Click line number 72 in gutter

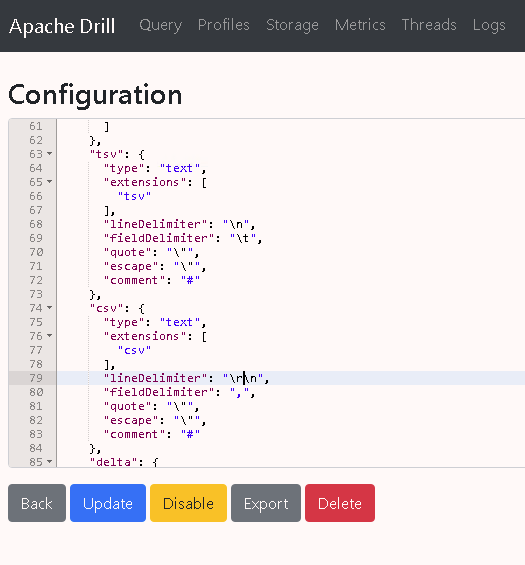click(x=36, y=280)
